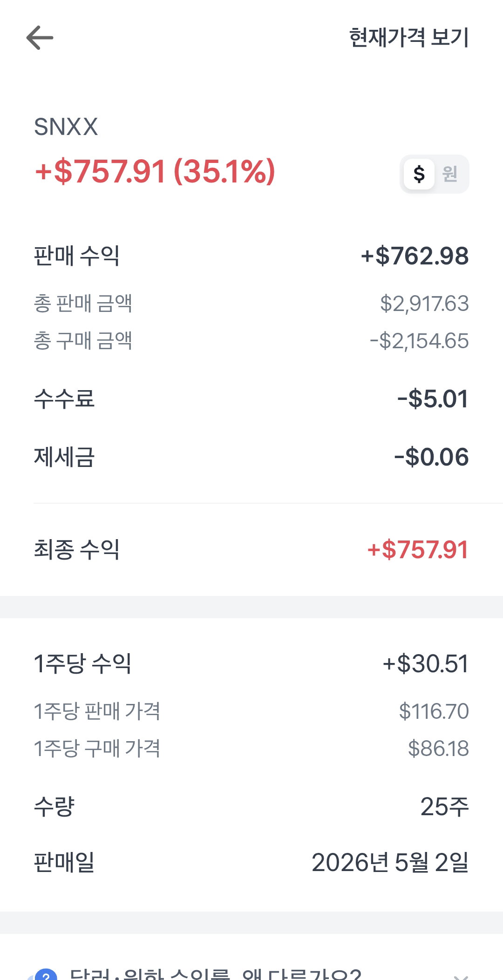Switch currency display to dollar ($)
503x980 pixels.
419,174
